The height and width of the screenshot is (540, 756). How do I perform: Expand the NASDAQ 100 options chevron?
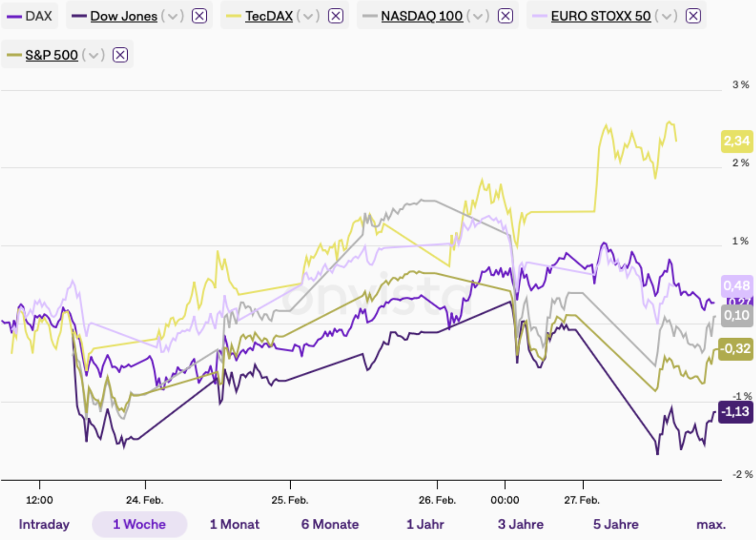pyautogui.click(x=478, y=16)
